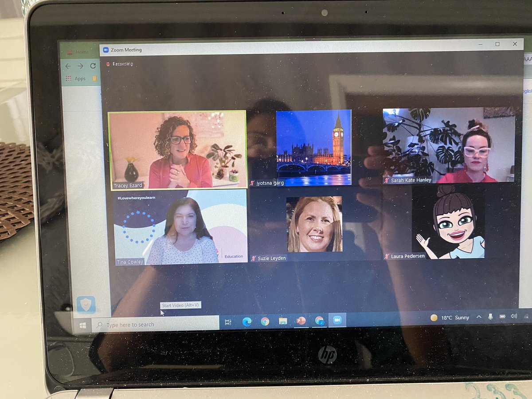Check the battery tray icon

tap(502, 317)
